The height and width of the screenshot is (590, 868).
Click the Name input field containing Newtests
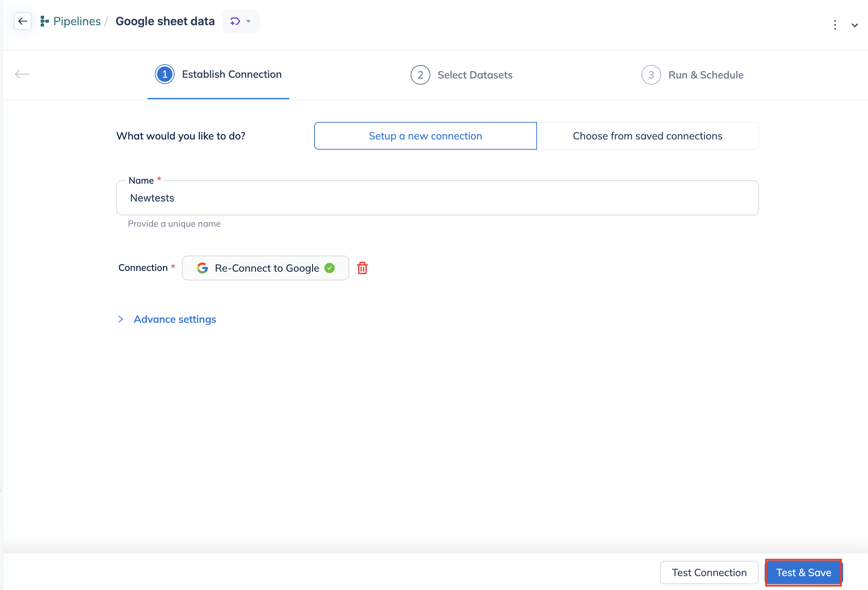pyautogui.click(x=437, y=198)
